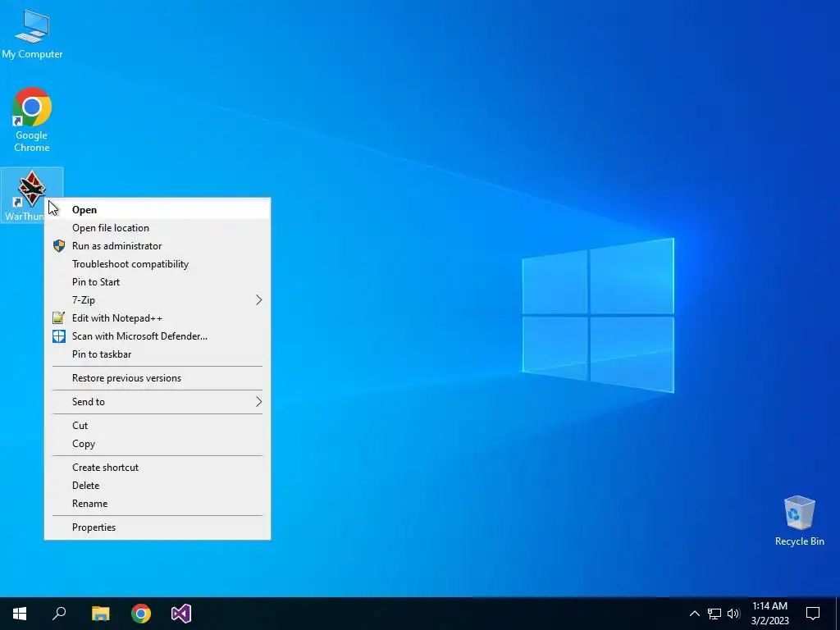Select the Google Chrome desktop shortcut
This screenshot has width=840, height=630.
(32, 120)
